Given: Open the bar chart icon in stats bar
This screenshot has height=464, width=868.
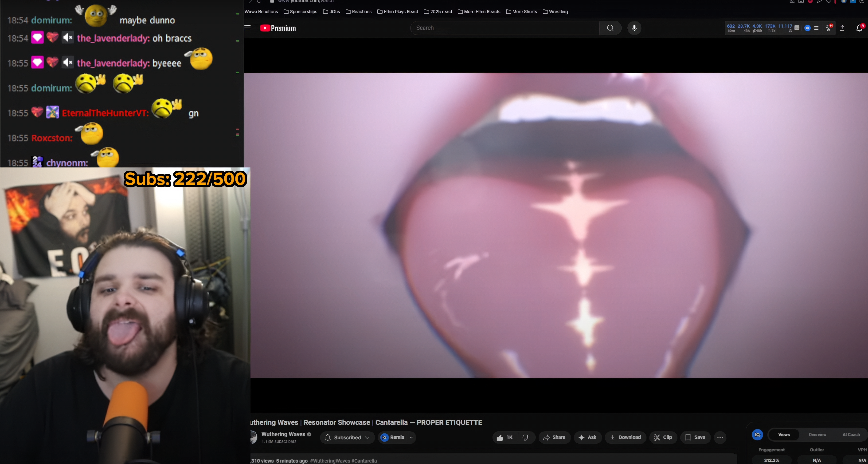Looking at the screenshot, I should (797, 28).
